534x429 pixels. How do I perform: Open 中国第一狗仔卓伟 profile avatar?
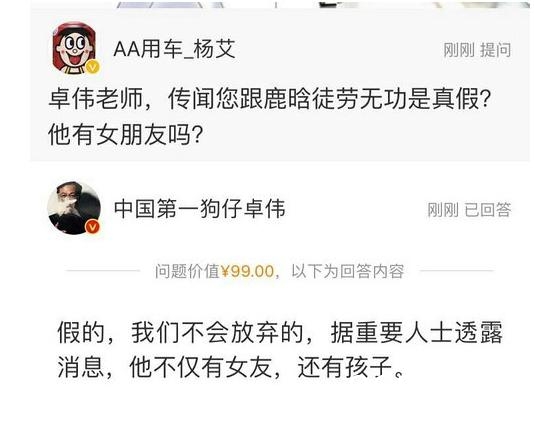(74, 208)
